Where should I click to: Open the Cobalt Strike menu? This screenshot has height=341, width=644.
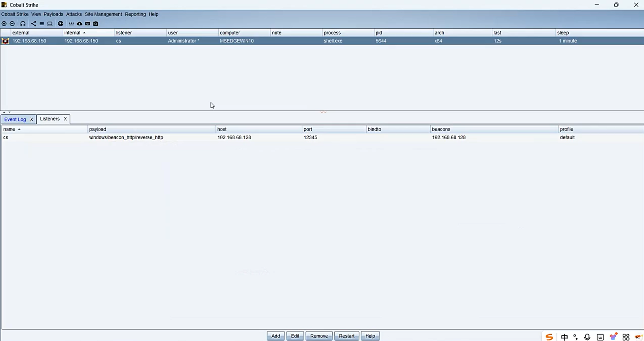(x=15, y=14)
